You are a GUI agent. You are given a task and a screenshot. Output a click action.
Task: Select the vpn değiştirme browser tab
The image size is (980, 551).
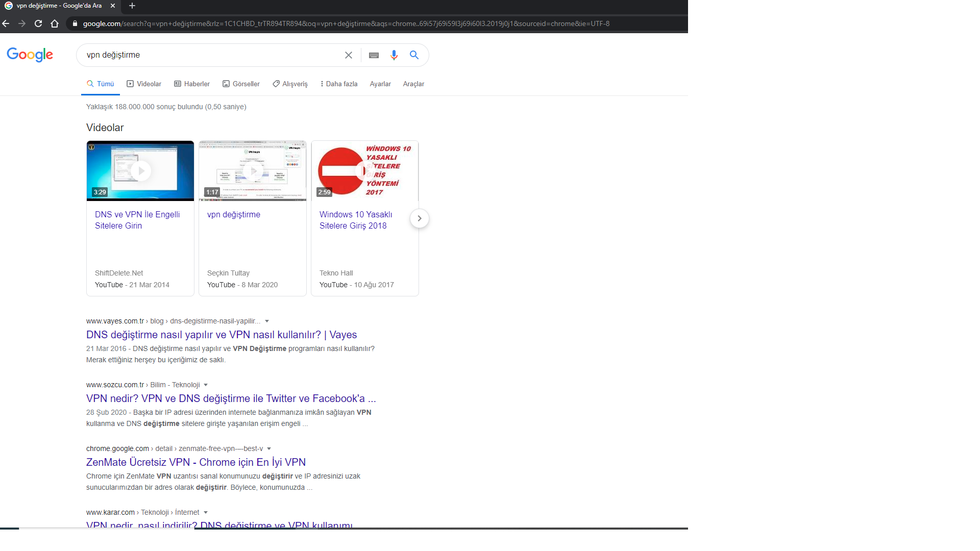click(60, 6)
